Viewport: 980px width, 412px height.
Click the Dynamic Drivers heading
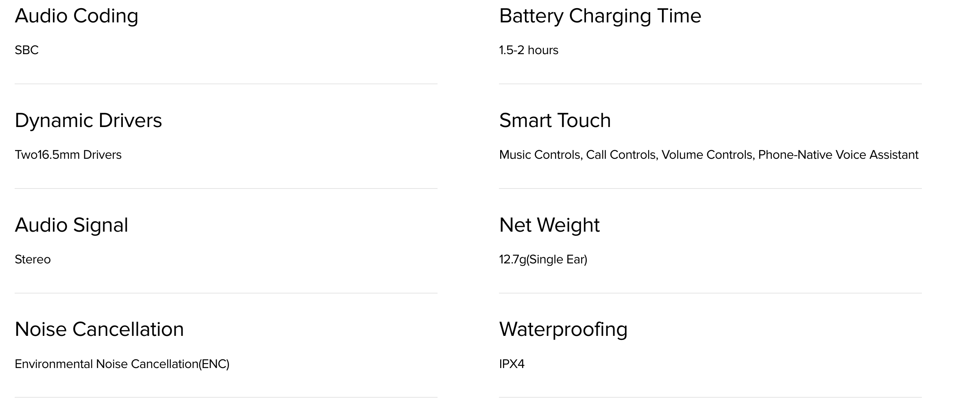tap(88, 121)
